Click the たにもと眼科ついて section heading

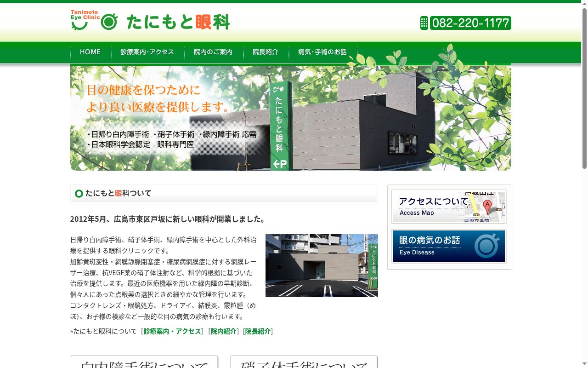point(224,194)
